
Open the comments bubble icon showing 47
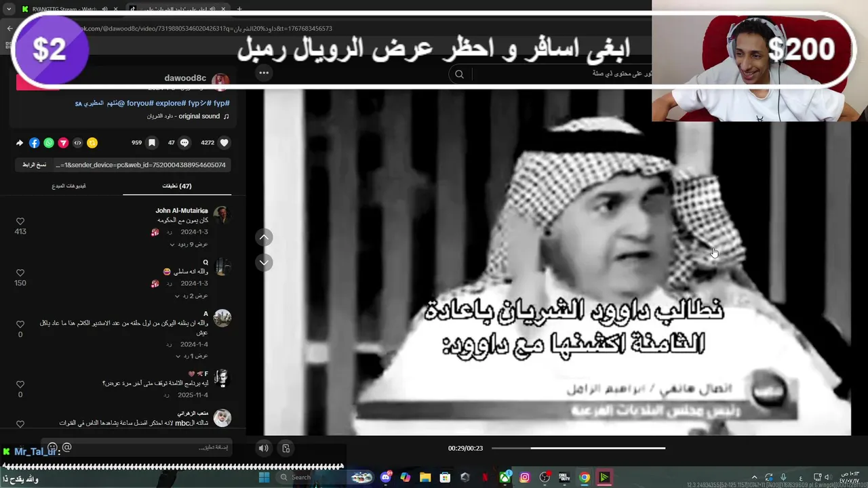pos(184,143)
